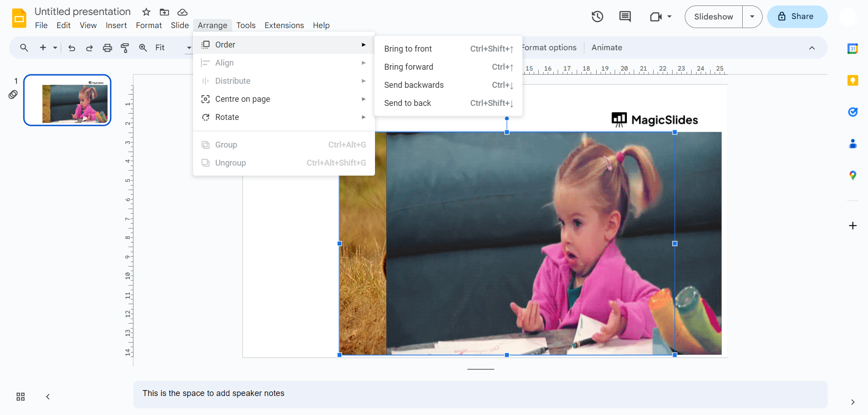Image resolution: width=868 pixels, height=415 pixels.
Task: Open the Format menu
Action: [149, 25]
